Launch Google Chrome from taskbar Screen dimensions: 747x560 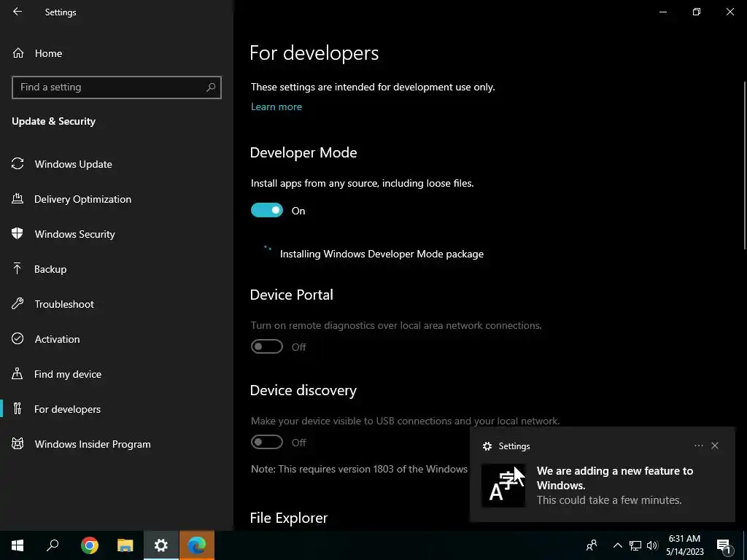click(90, 545)
